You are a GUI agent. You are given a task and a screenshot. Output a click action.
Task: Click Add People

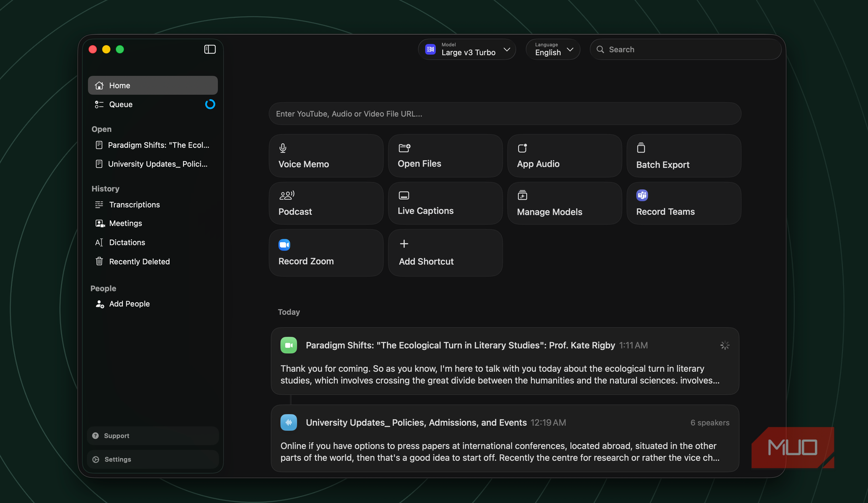pyautogui.click(x=153, y=304)
